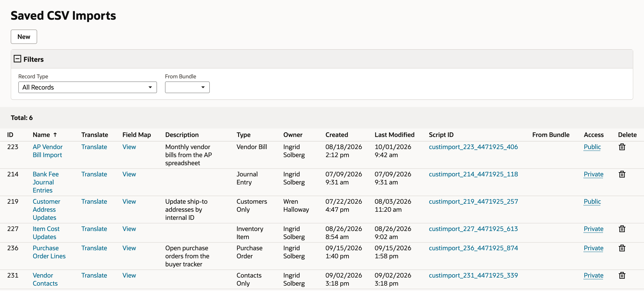Sort by the ID column header
Image resolution: width=644 pixels, height=291 pixels.
(10, 135)
